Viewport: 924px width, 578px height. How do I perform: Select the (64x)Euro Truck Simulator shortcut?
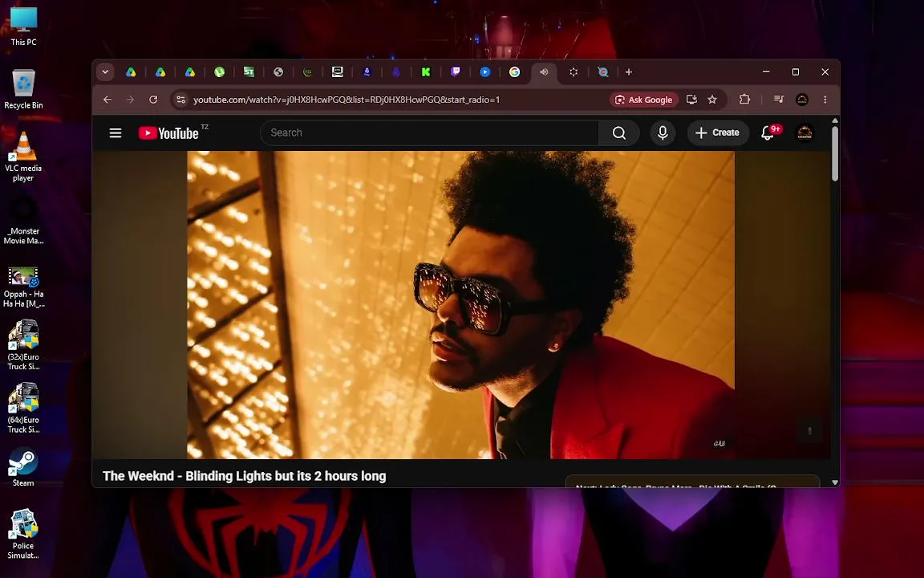click(23, 408)
